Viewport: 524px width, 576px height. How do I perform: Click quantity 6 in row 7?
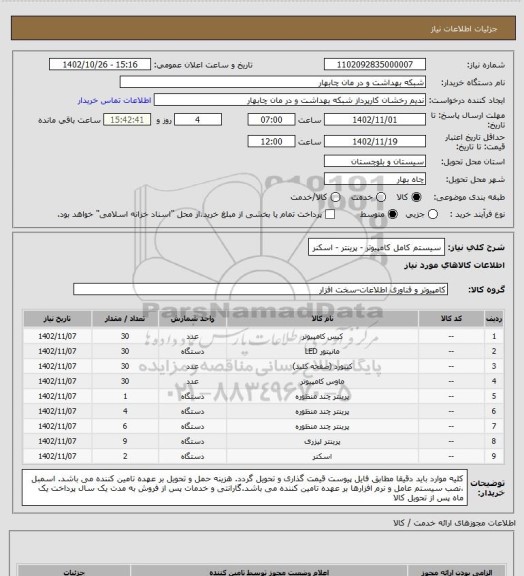point(125,426)
